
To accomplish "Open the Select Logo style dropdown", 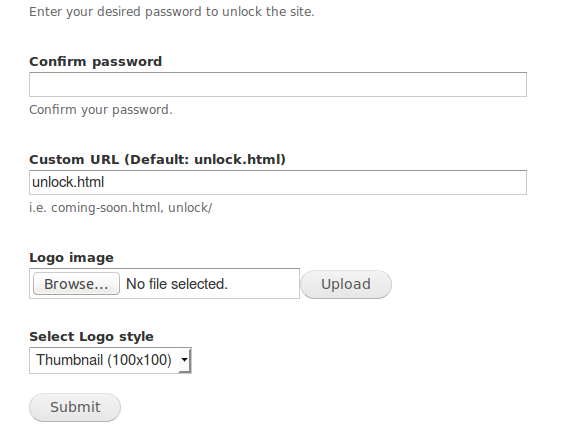I will 110,360.
